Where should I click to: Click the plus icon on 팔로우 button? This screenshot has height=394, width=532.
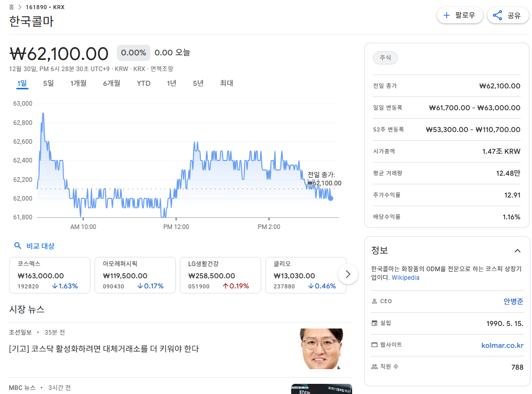447,15
